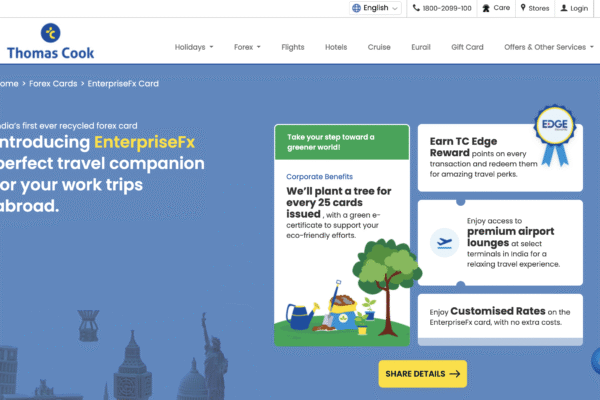Click the Stores location pin icon
Screen dimensions: 600x400
point(523,8)
